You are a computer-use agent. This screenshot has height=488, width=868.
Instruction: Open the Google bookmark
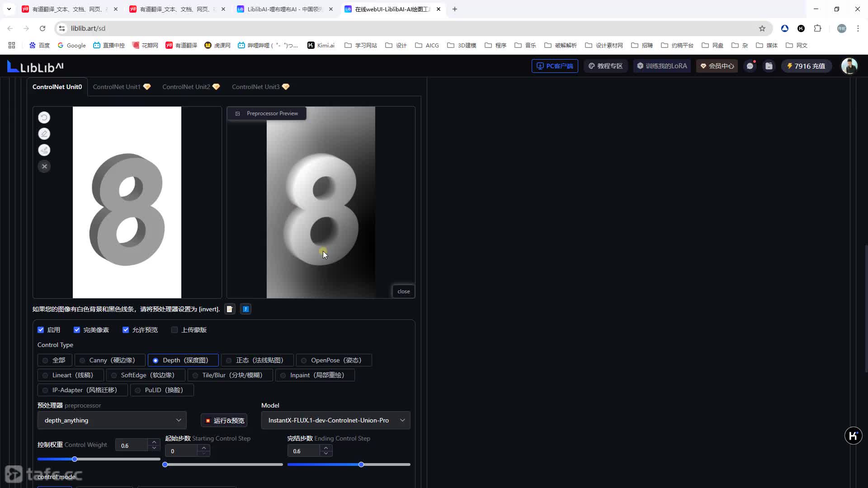pos(71,45)
